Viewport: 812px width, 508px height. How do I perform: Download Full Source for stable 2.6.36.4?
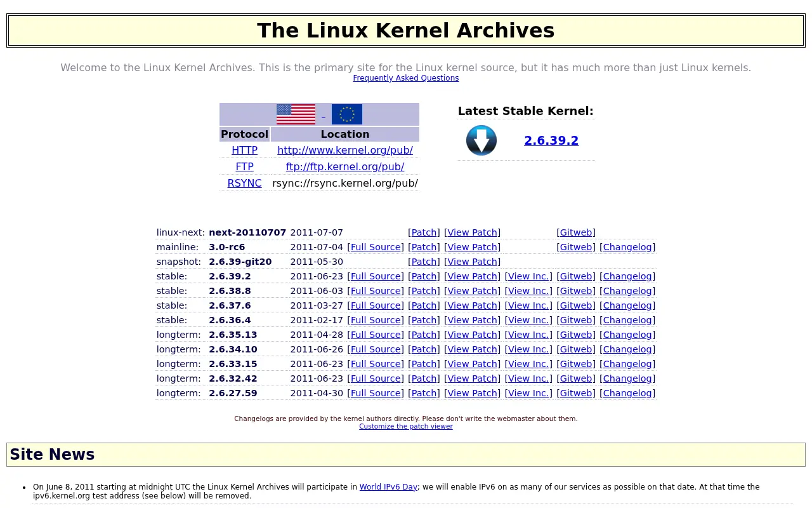[376, 320]
